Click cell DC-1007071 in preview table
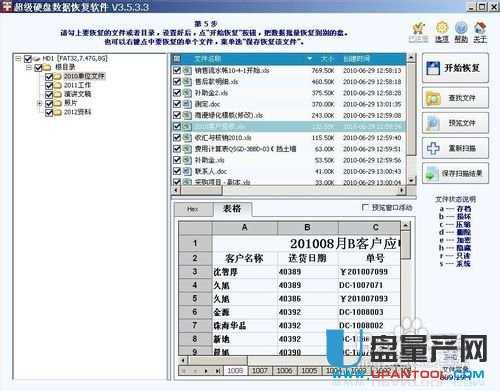Screen dimensions: 500x391 tap(369, 285)
